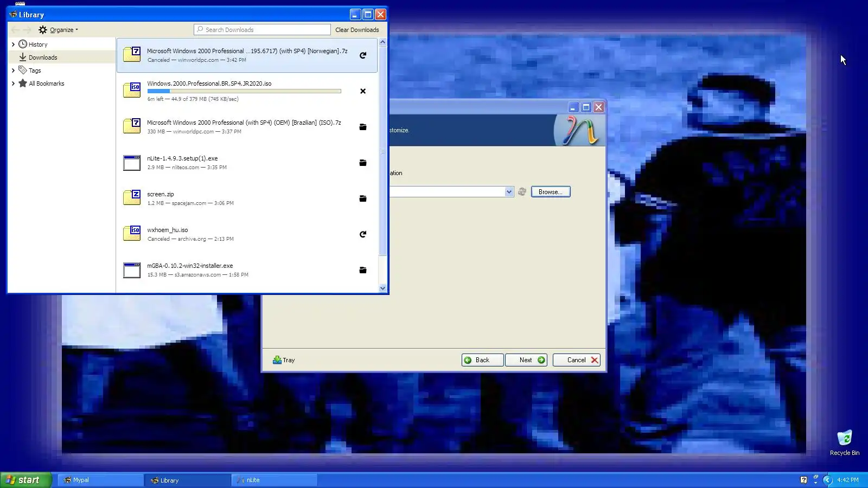Open containing folder for nLite-1.4.9.3.setup(1).exe
868x488 pixels.
363,163
